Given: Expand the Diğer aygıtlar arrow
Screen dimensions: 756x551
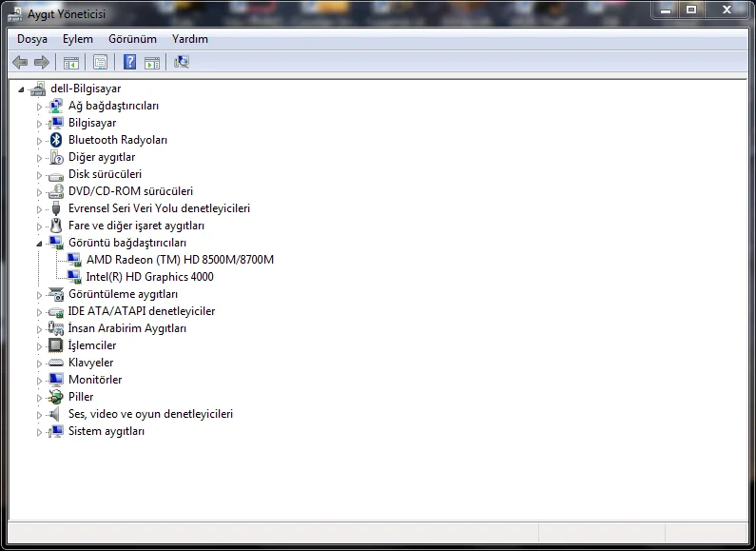Looking at the screenshot, I should click(39, 158).
